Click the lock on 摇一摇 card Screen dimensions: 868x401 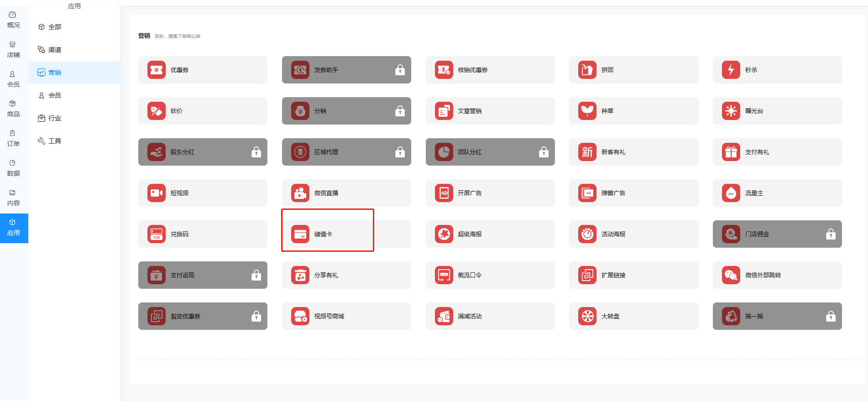(x=831, y=316)
